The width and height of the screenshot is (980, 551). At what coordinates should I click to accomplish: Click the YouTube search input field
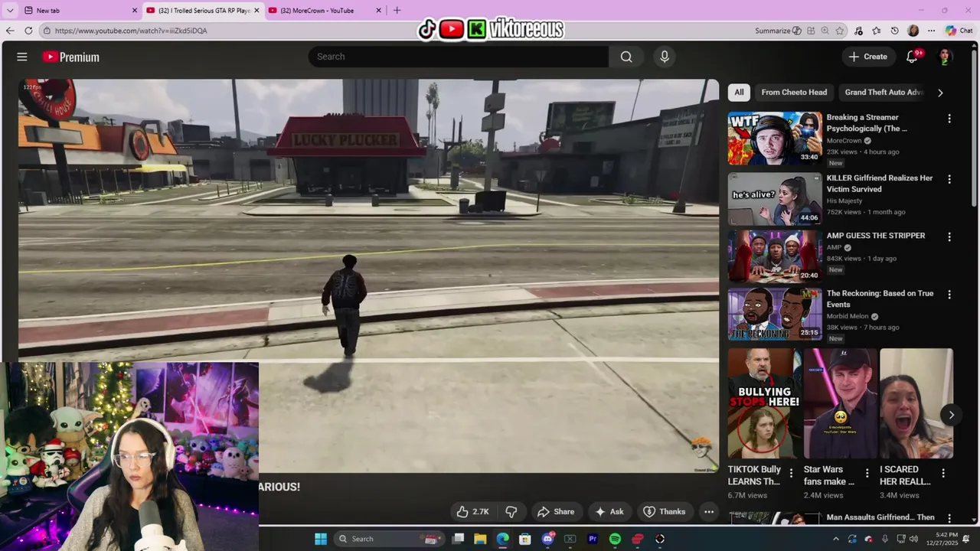point(459,57)
